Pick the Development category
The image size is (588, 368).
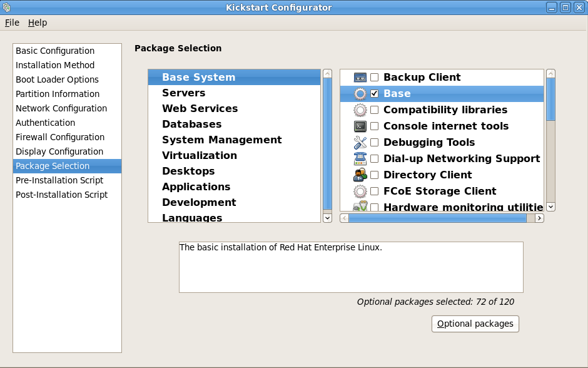click(x=235, y=202)
